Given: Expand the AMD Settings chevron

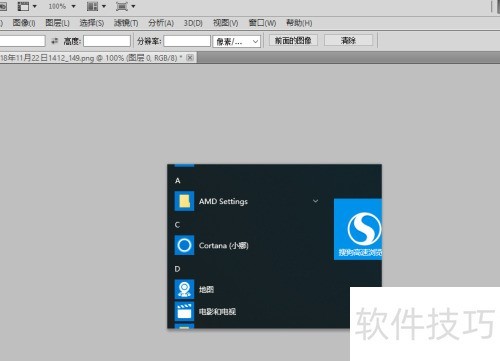Looking at the screenshot, I should click(x=315, y=201).
